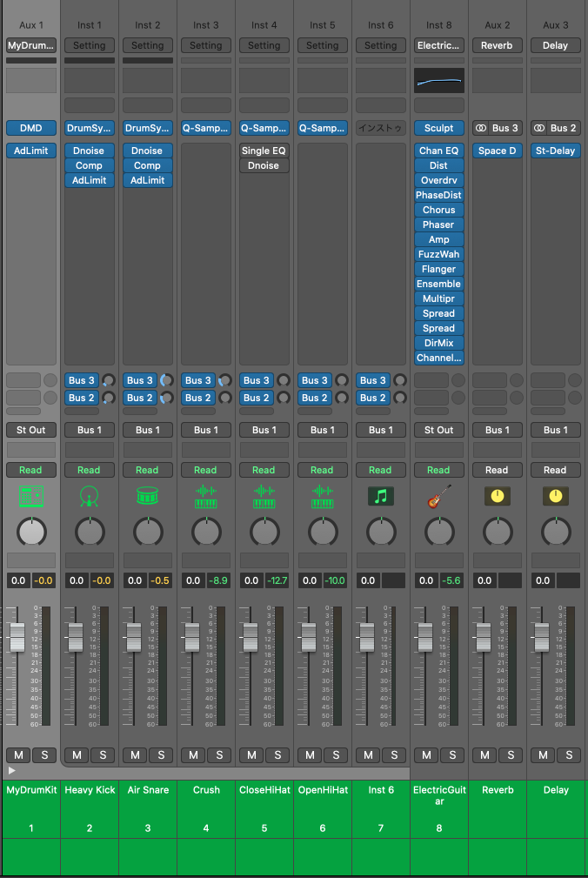The height and width of the screenshot is (878, 588).
Task: Mute the Heavy Kick channel
Action: (77, 754)
